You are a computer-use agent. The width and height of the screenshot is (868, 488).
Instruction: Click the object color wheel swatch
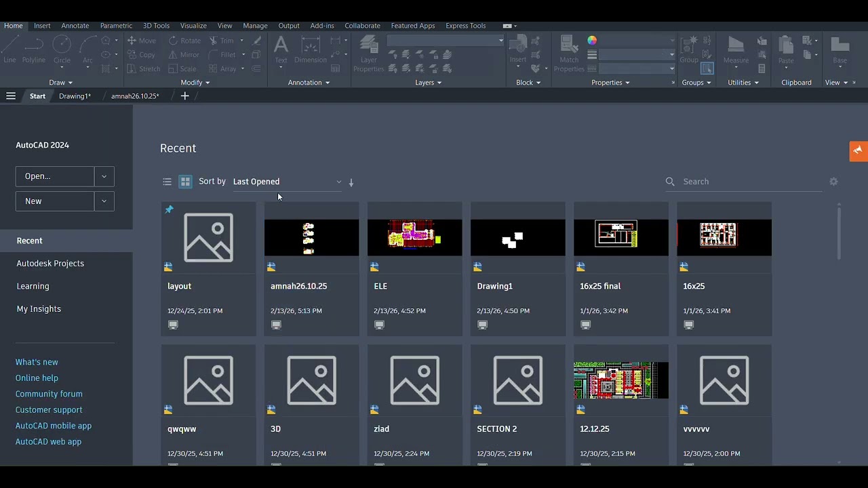click(592, 41)
